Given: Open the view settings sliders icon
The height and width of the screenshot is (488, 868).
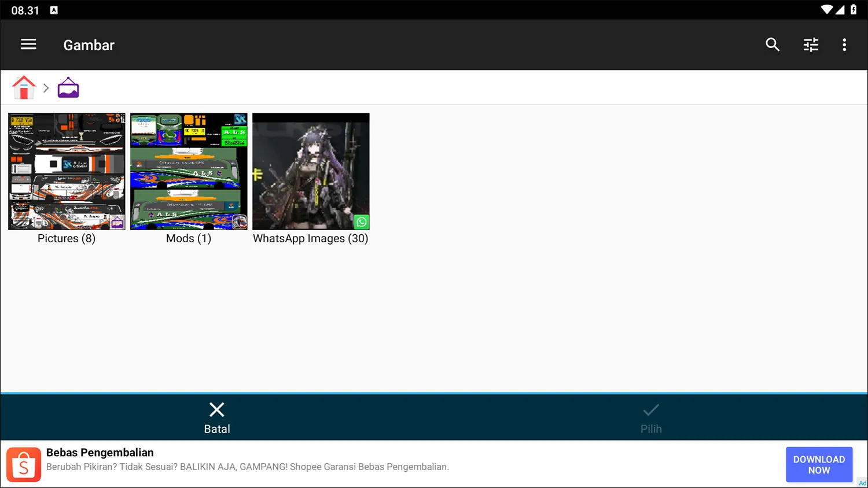Looking at the screenshot, I should click(x=811, y=45).
